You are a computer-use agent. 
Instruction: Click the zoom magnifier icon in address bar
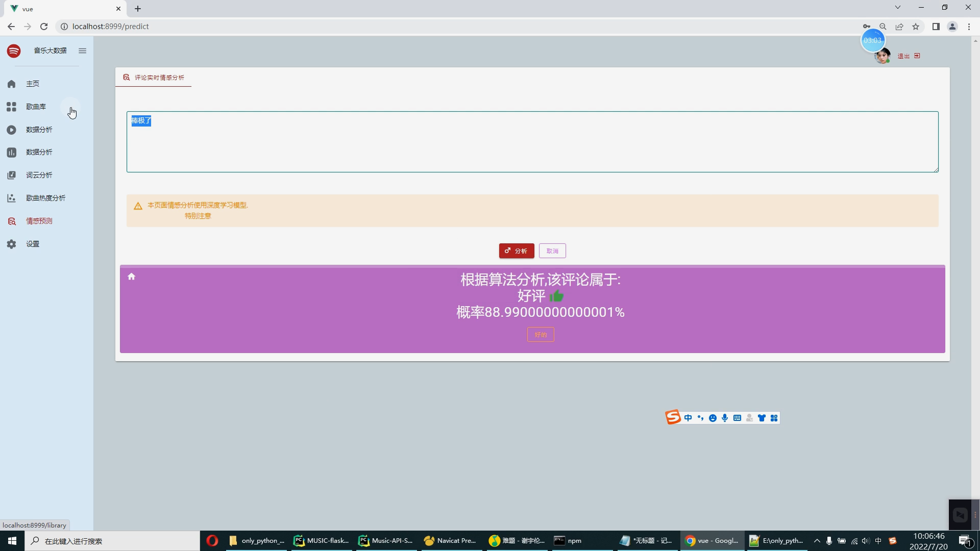883,27
